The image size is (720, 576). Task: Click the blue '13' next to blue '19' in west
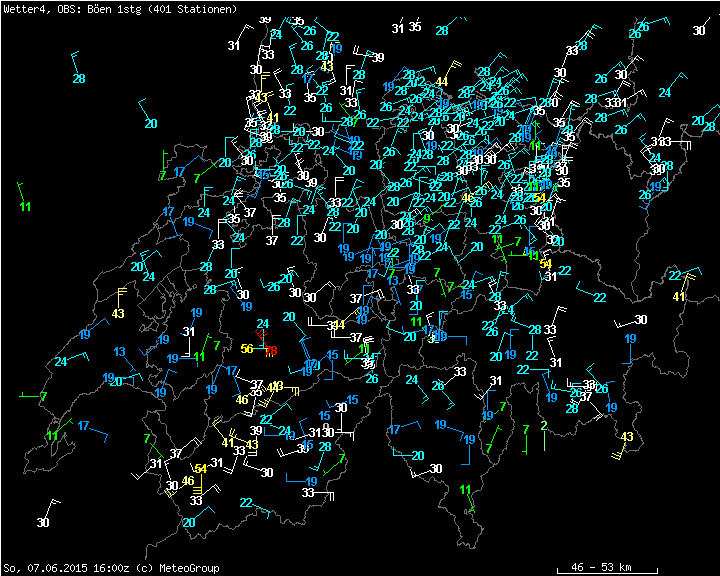pos(119,352)
